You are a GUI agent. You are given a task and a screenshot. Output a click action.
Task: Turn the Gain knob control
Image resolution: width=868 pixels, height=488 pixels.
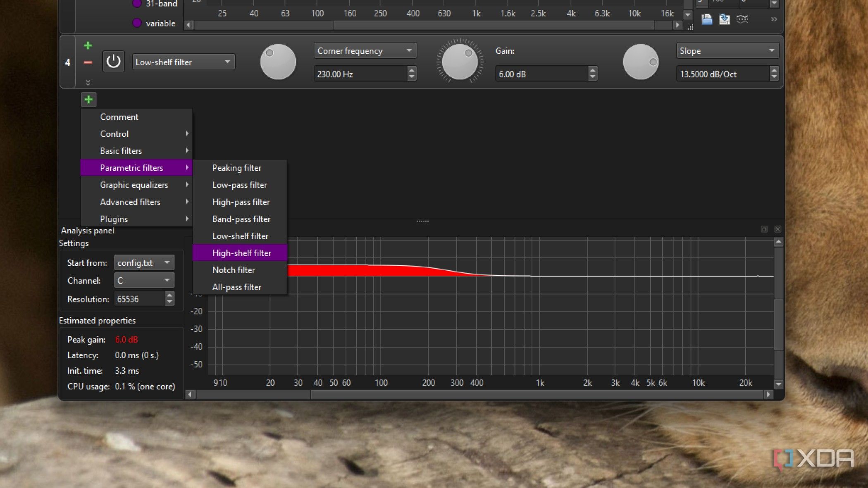460,62
